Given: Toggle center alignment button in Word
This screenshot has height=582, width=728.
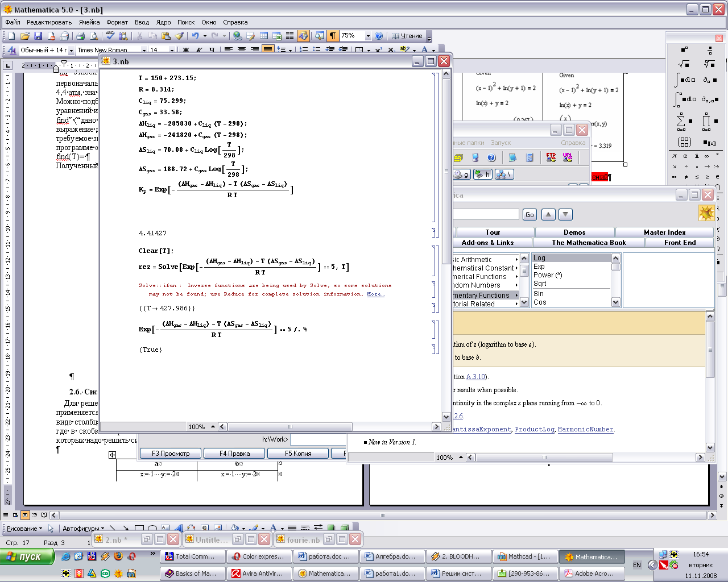Looking at the screenshot, I should click(241, 50).
